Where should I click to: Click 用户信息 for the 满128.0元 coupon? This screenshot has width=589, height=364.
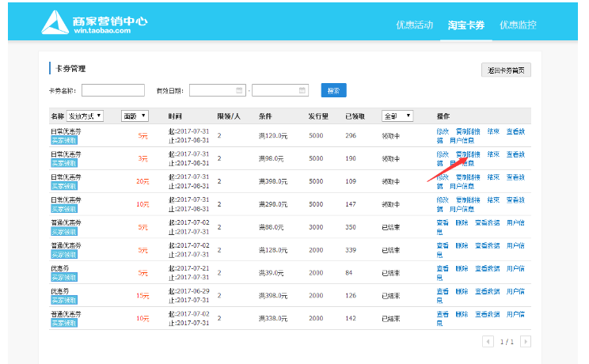click(x=515, y=246)
